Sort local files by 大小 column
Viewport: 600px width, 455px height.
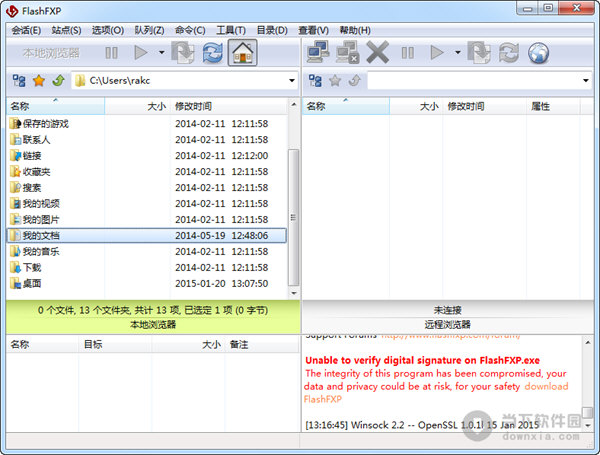click(x=138, y=106)
